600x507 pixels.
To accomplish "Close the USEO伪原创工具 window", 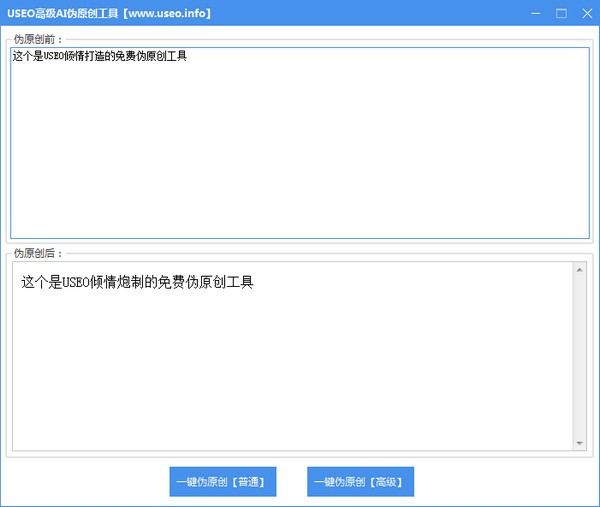I will click(x=586, y=14).
